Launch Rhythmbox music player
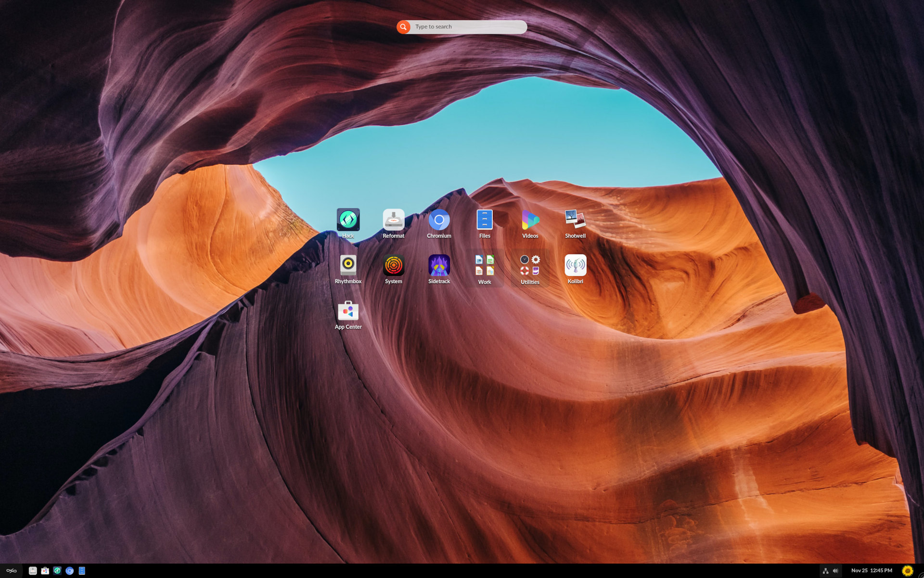The image size is (924, 578). click(x=348, y=265)
